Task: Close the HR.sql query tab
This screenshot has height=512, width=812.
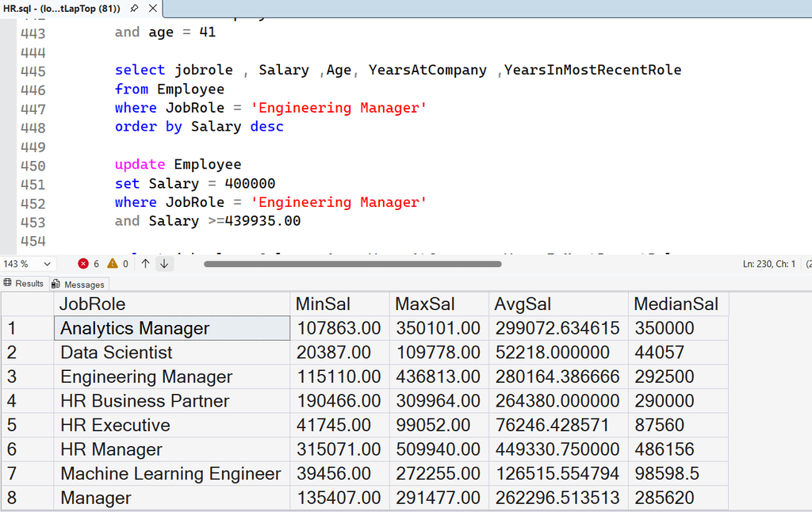Action: (x=151, y=9)
